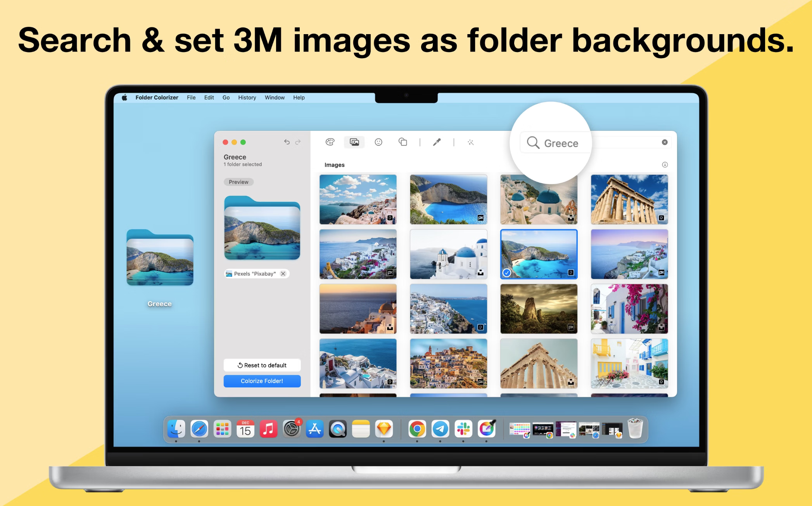This screenshot has width=812, height=506.
Task: Select the image search panel icon
Action: coord(354,142)
